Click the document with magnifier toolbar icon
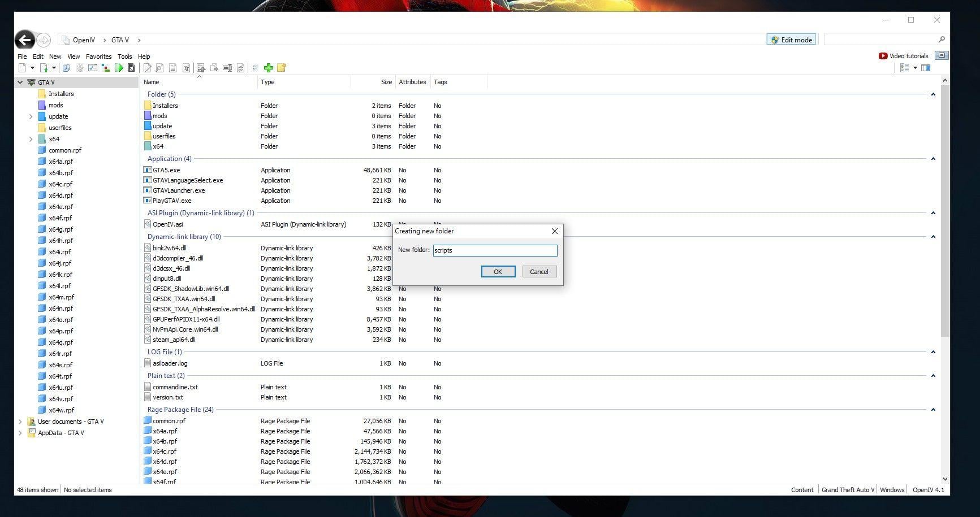The width and height of the screenshot is (980, 517). click(x=159, y=68)
